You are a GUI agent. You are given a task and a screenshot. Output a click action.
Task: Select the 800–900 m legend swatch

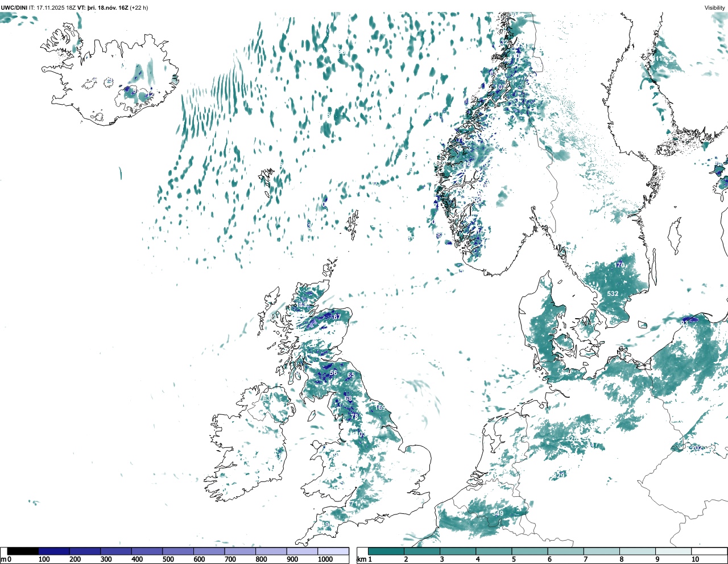271,551
